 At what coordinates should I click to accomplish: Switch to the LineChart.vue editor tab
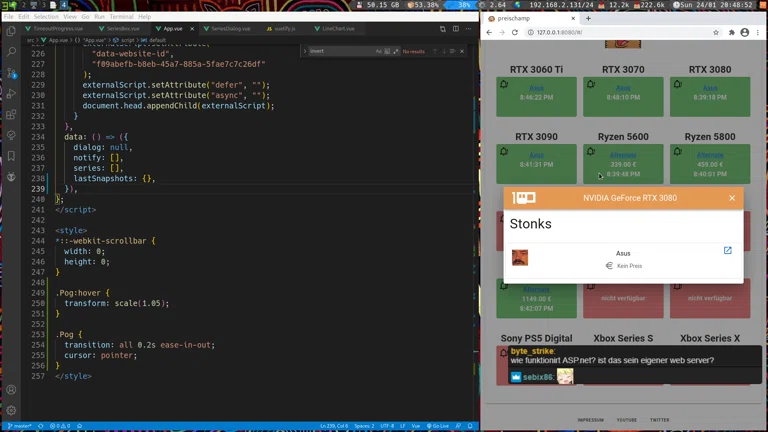tap(335, 29)
